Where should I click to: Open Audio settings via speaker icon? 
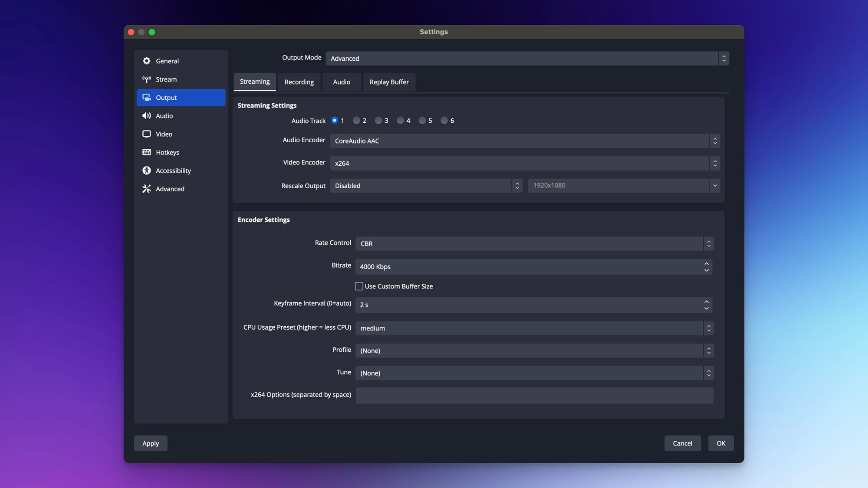pos(147,115)
